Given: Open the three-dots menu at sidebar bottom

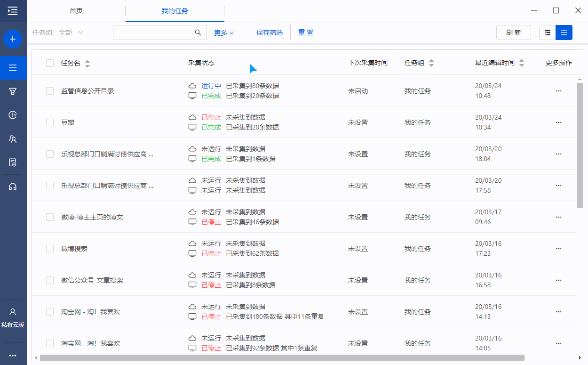Looking at the screenshot, I should coord(13,355).
